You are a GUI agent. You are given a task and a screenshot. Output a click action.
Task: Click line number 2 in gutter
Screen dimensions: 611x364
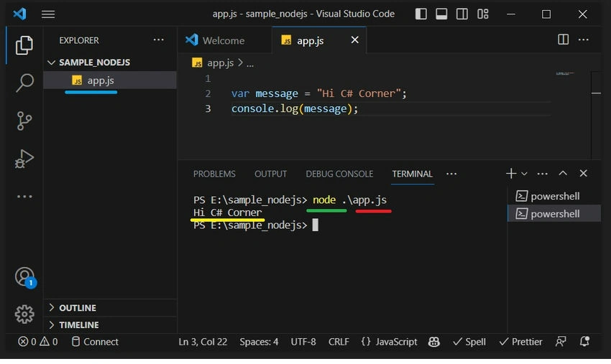(208, 93)
